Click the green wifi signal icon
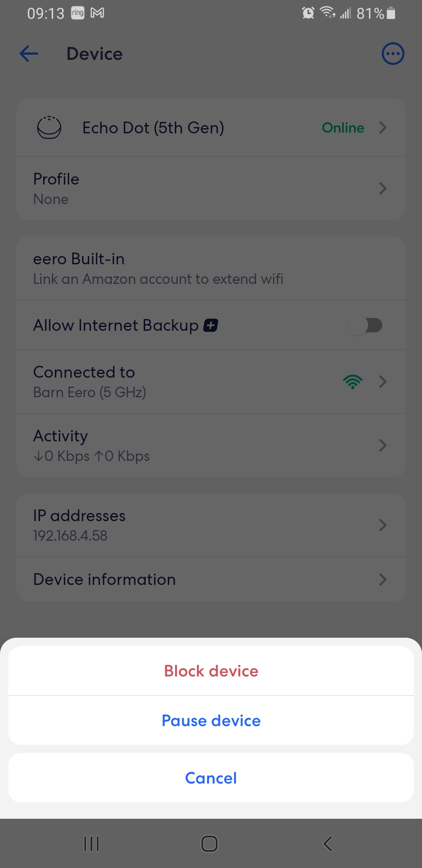The image size is (422, 868). click(x=352, y=381)
